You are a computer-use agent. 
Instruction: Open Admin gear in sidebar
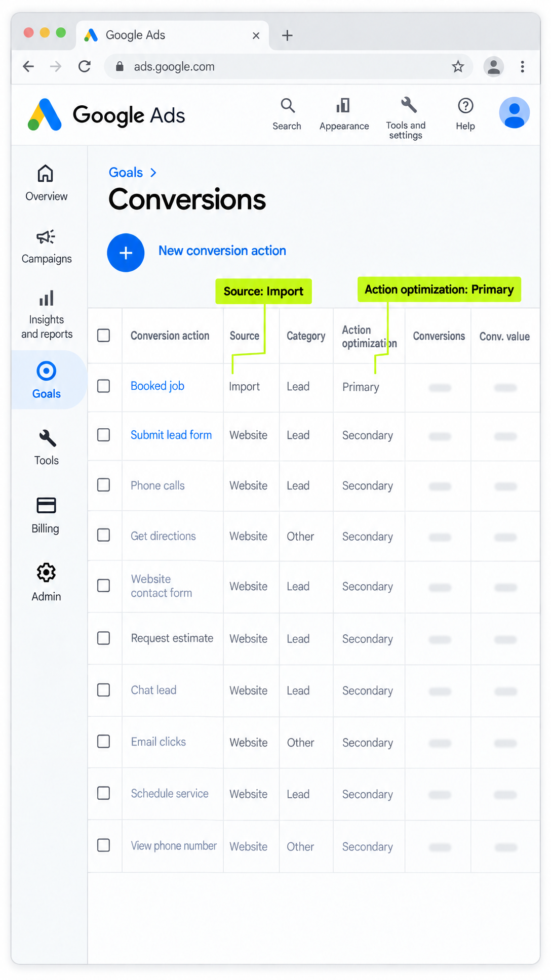click(46, 582)
